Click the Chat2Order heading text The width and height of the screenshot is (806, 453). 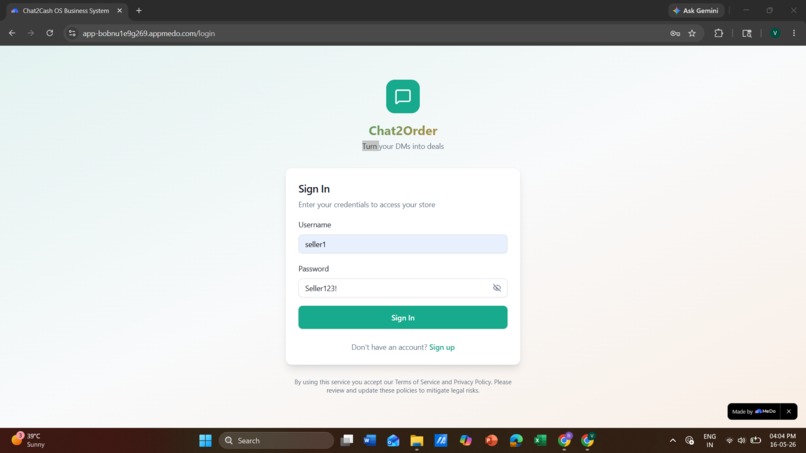[x=402, y=131]
